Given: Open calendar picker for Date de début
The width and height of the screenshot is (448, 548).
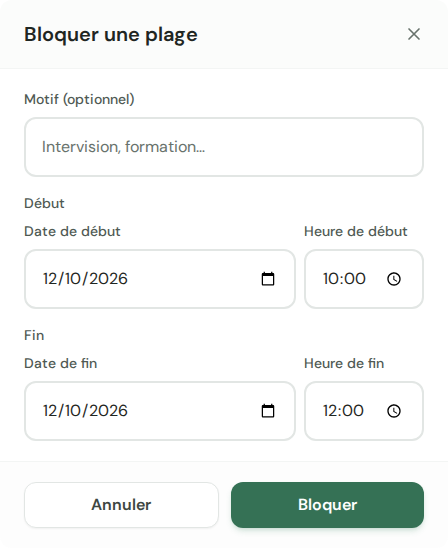Looking at the screenshot, I should point(268,279).
